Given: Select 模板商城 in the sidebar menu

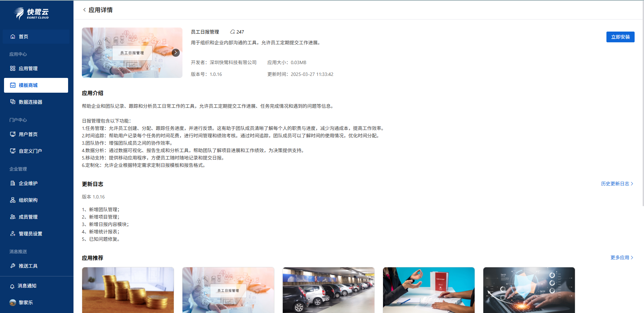Looking at the screenshot, I should pyautogui.click(x=36, y=85).
